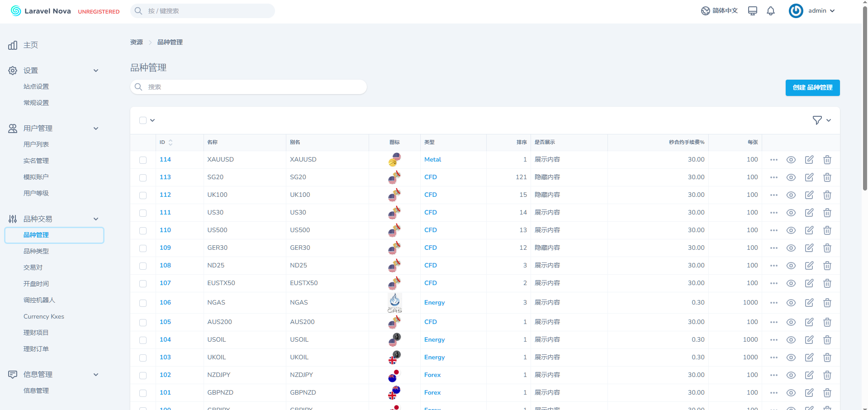Delete the ND25 row
The width and height of the screenshot is (868, 410).
pos(827,266)
